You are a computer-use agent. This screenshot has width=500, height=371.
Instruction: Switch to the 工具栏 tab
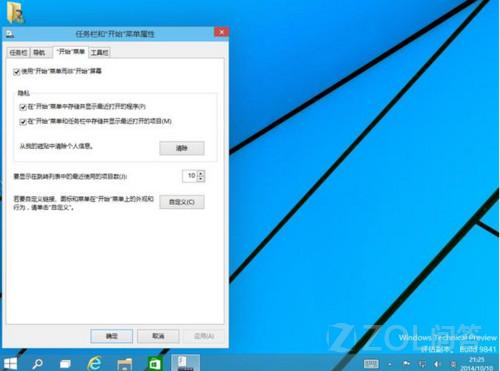click(x=100, y=53)
